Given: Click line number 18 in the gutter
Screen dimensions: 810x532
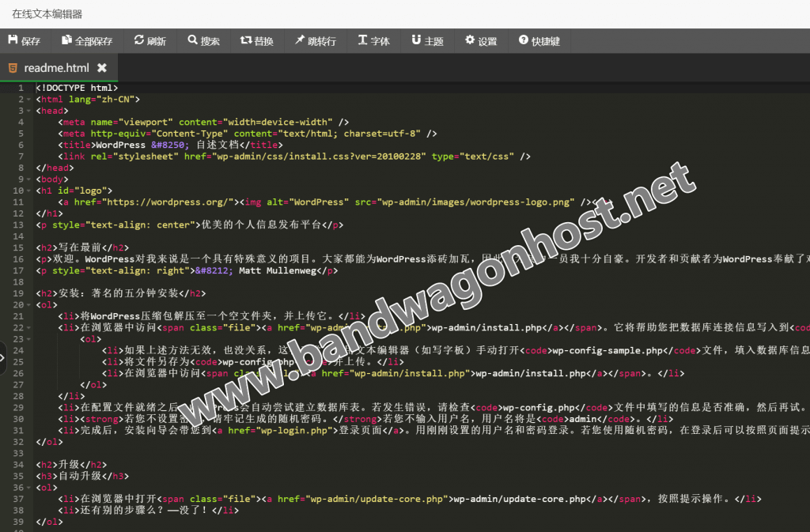Looking at the screenshot, I should [x=18, y=281].
